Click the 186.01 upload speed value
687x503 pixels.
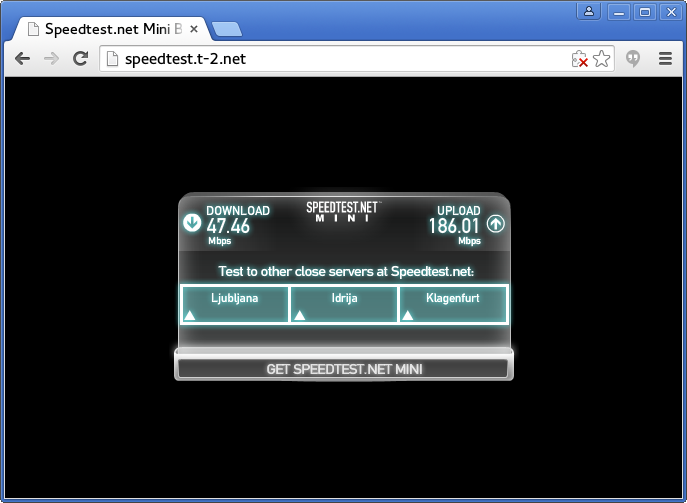point(454,226)
